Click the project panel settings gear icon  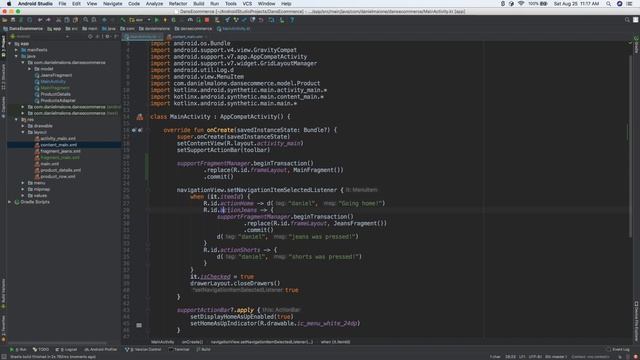pos(107,36)
